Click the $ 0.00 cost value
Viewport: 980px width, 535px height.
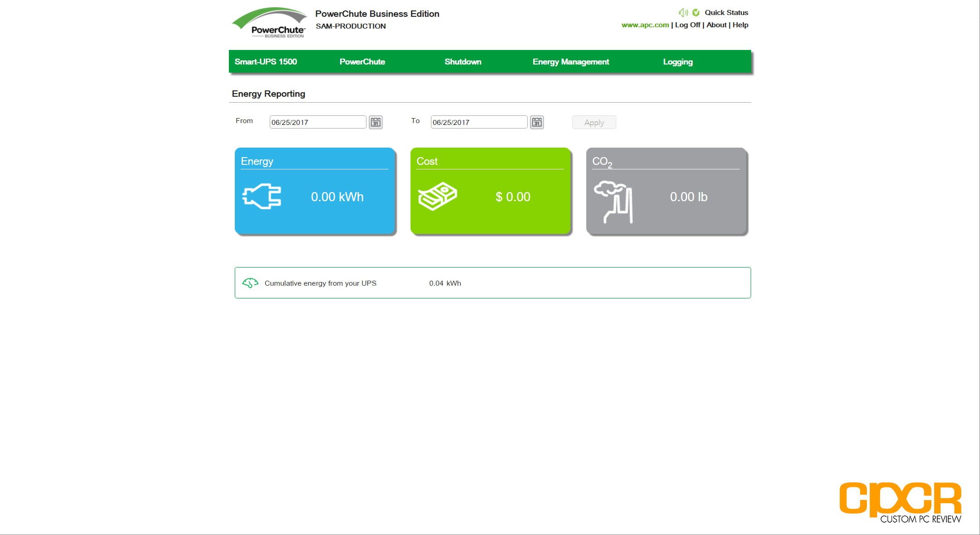click(x=513, y=197)
